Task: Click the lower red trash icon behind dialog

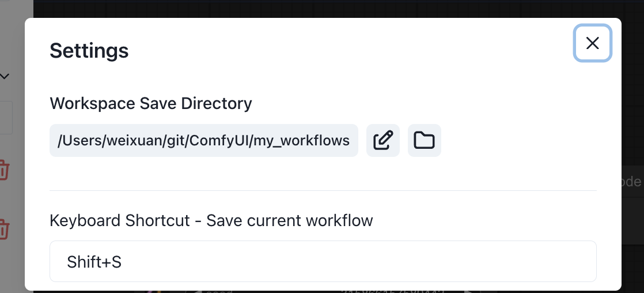Action: pyautogui.click(x=5, y=228)
